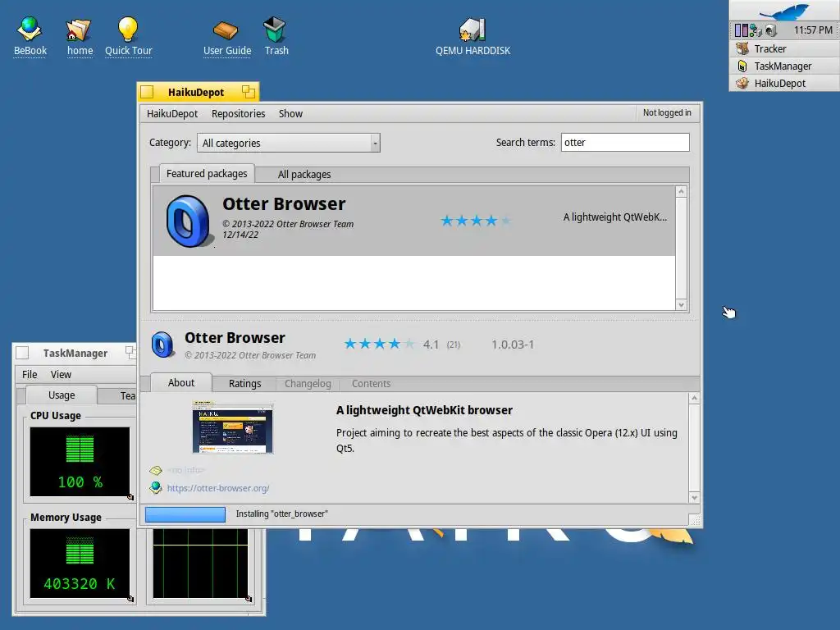Click the TaskManager history graph panel
840x630 pixels.
[200, 564]
